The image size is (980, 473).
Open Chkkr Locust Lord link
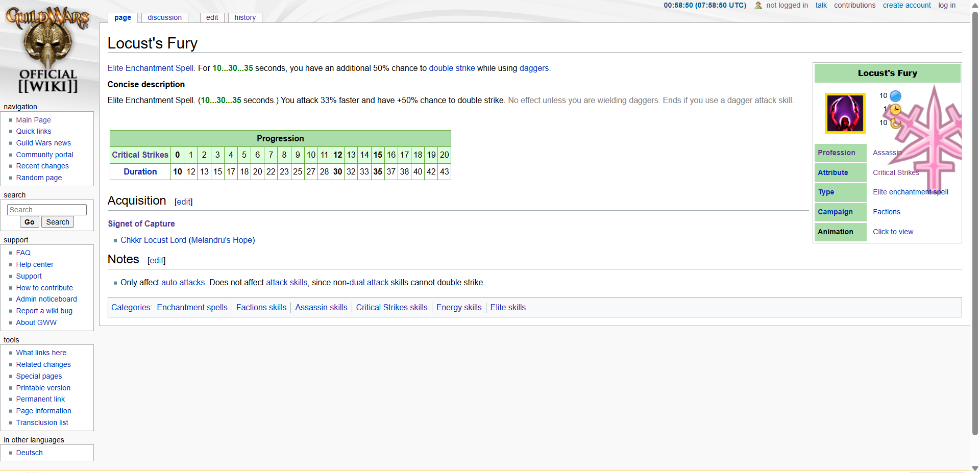click(153, 240)
